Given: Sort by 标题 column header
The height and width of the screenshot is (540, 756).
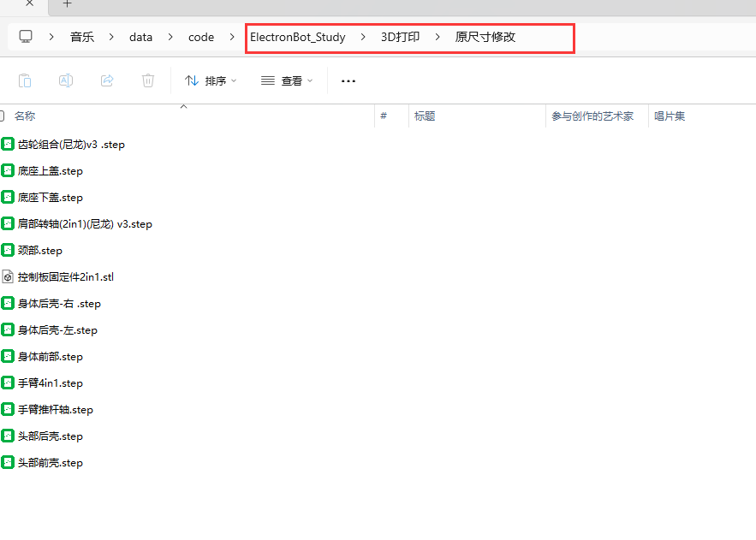Looking at the screenshot, I should point(425,116).
